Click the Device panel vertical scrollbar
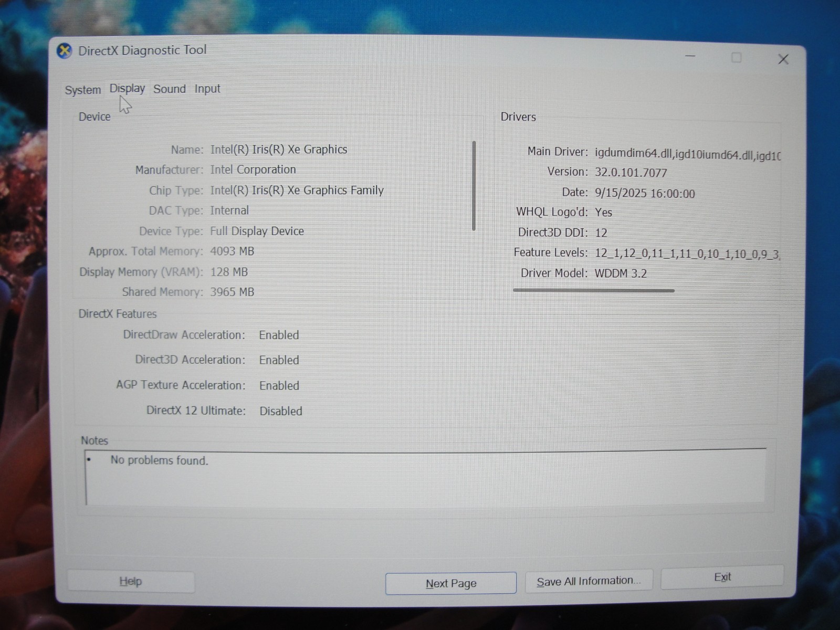The image size is (840, 630). [474, 185]
